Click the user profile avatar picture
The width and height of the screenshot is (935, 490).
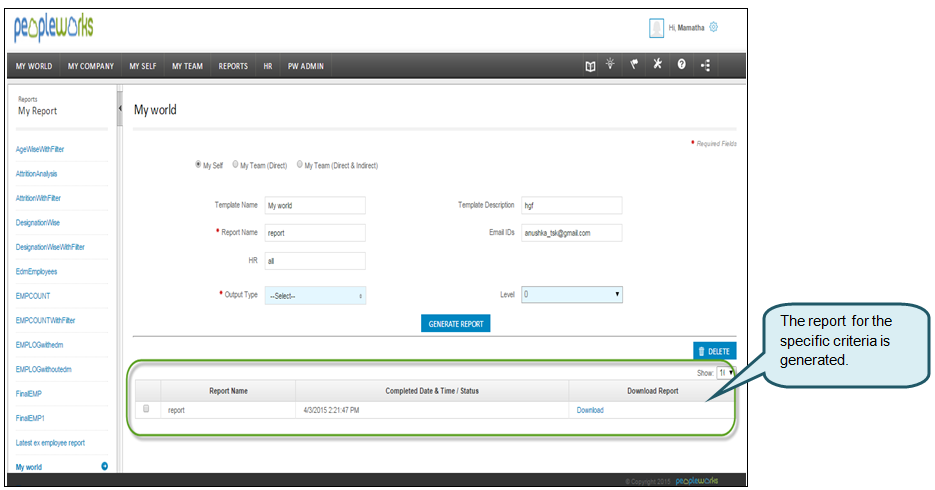coord(656,28)
